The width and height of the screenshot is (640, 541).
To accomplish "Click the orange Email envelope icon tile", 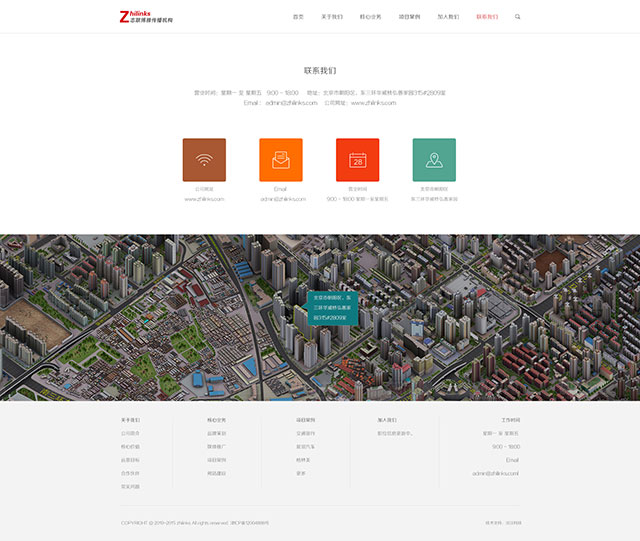I will click(x=280, y=160).
